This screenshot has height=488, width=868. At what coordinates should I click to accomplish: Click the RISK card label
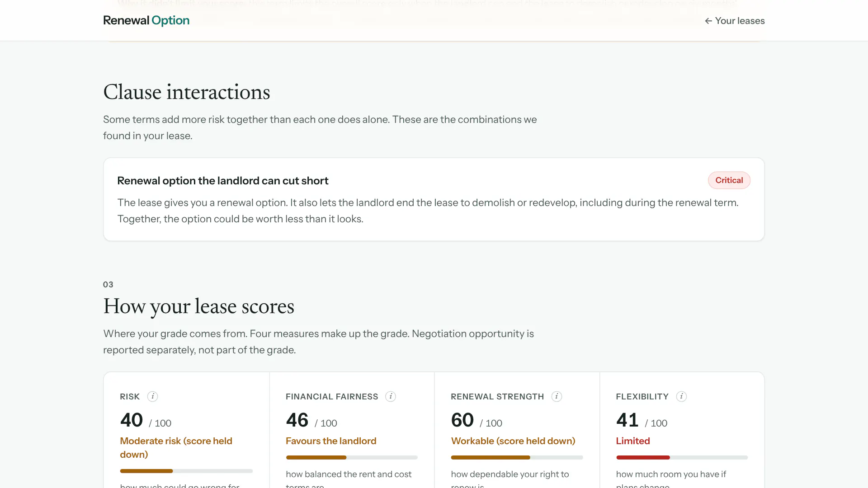130,397
